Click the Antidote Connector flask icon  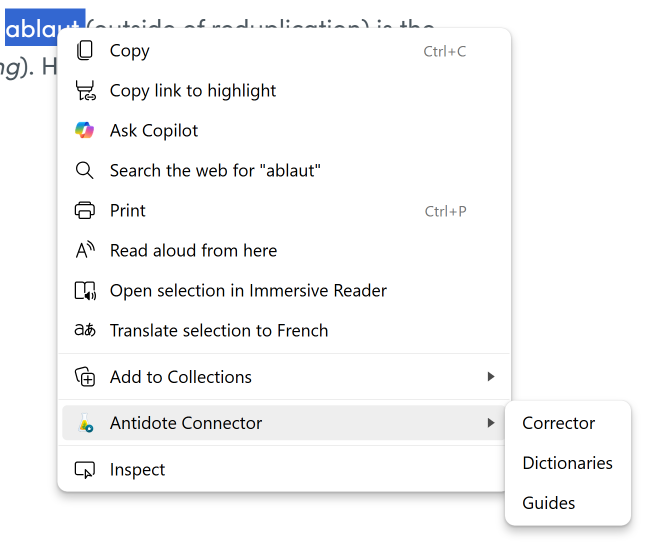click(85, 423)
